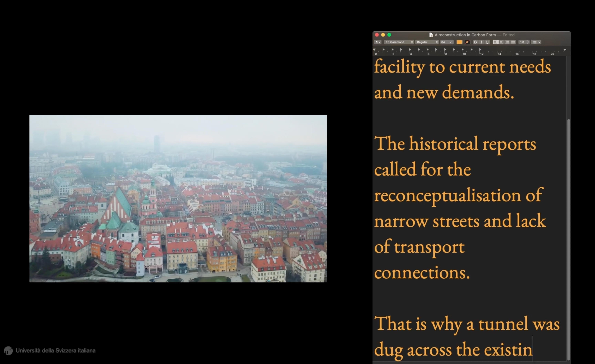Click the document proxy icon in title bar

pos(431,35)
